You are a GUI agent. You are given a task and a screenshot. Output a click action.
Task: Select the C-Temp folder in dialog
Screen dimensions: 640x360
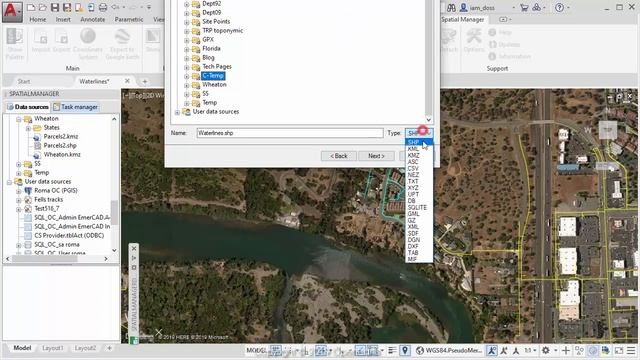[213, 76]
